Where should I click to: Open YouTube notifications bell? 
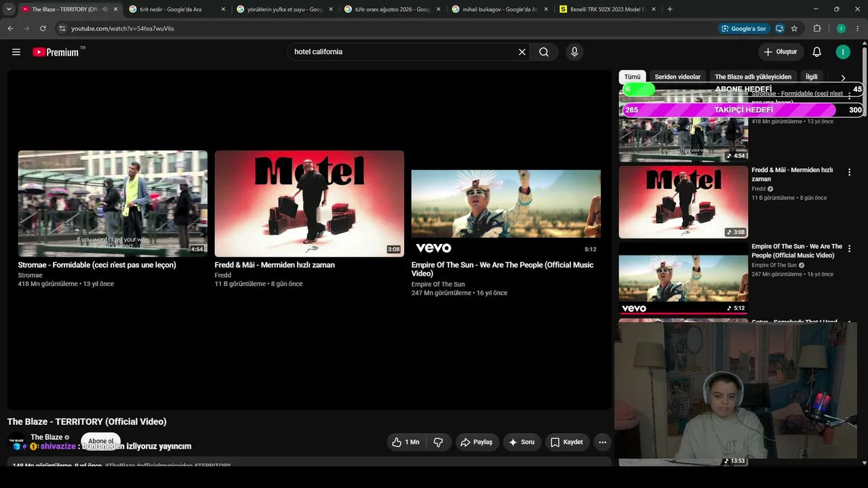(x=817, y=52)
